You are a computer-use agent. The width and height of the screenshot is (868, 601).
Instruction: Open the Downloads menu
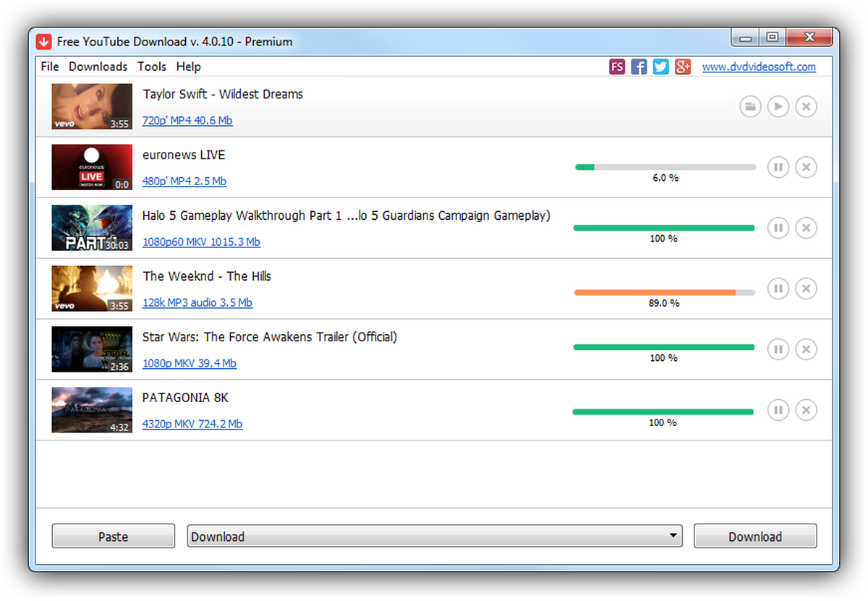tap(98, 67)
